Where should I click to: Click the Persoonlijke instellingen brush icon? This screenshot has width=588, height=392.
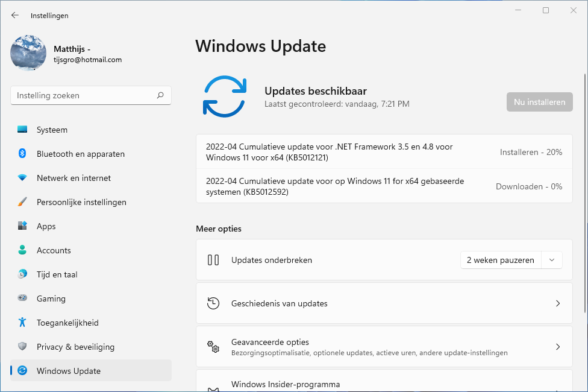[22, 202]
